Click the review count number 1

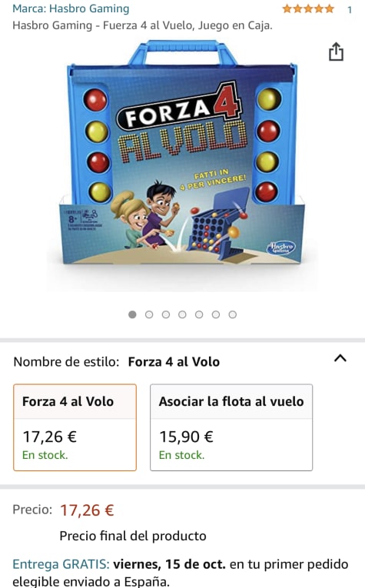[x=350, y=10]
